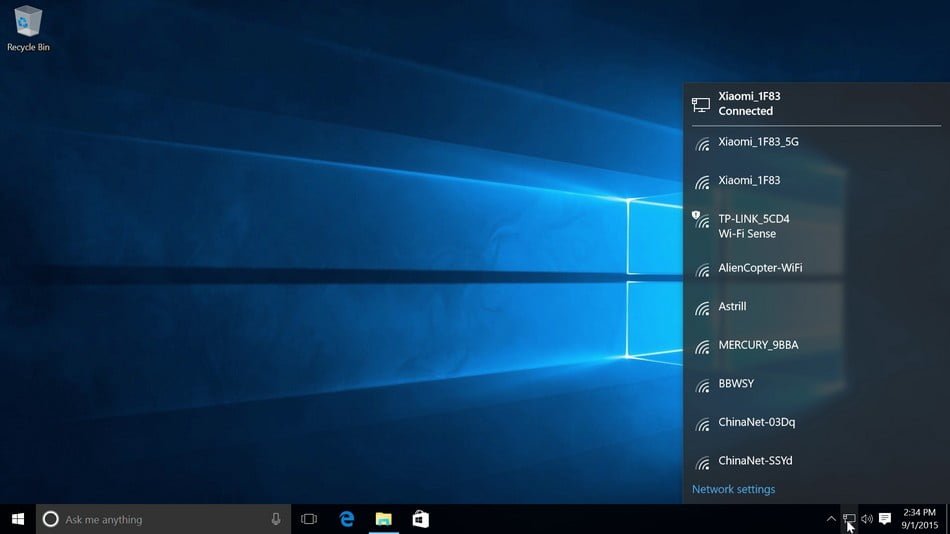Open the Action Center notifications icon

click(x=885, y=519)
